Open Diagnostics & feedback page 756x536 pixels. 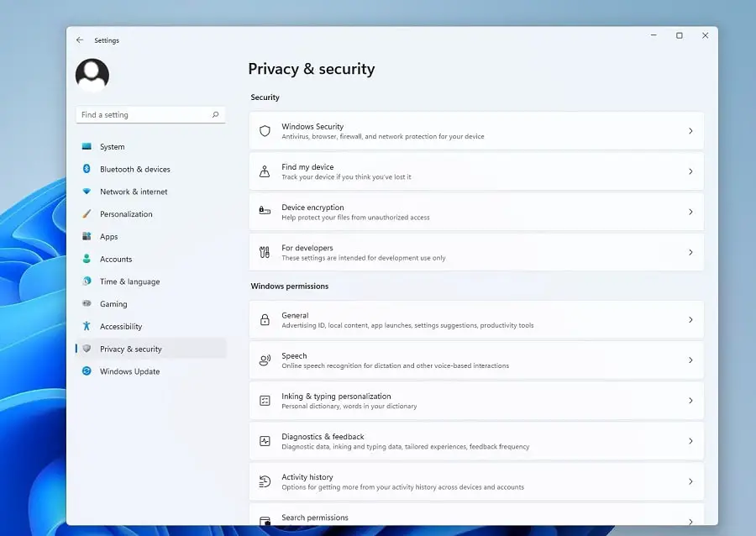pyautogui.click(x=476, y=442)
